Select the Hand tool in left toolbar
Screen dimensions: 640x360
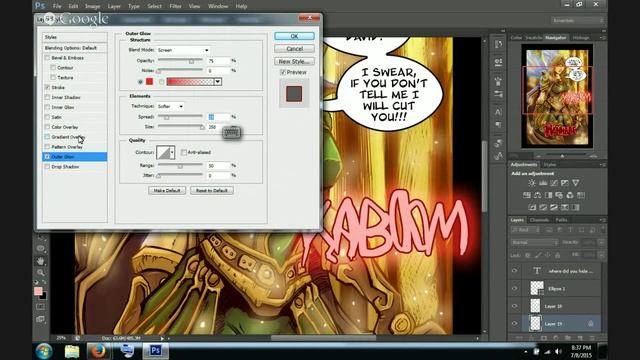pyautogui.click(x=40, y=260)
